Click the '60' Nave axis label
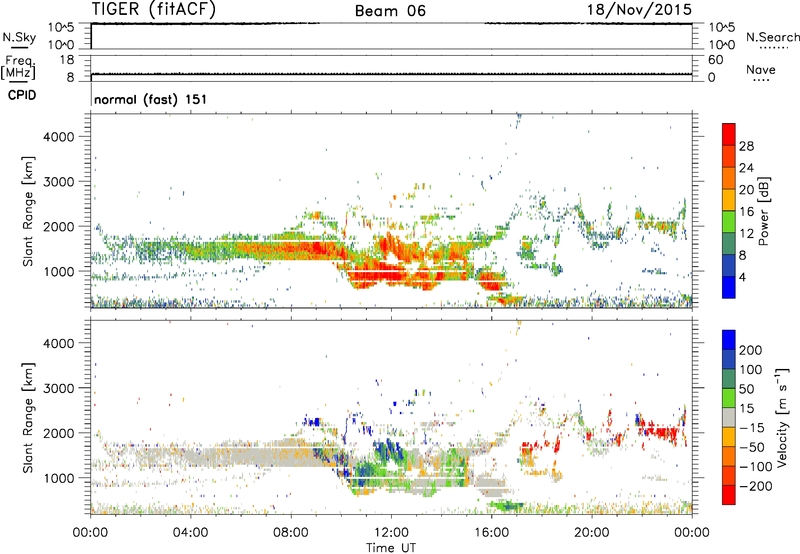The height and width of the screenshot is (554, 800). point(716,60)
